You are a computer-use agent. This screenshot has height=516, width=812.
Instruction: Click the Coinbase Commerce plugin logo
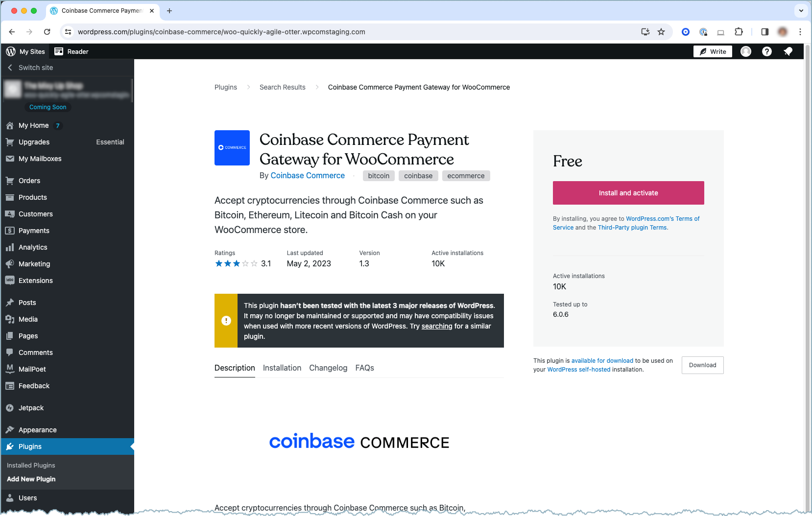pyautogui.click(x=232, y=148)
